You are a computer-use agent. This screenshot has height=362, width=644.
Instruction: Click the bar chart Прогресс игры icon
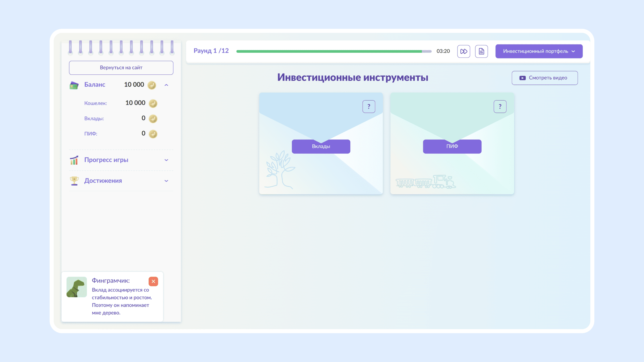[x=74, y=160]
